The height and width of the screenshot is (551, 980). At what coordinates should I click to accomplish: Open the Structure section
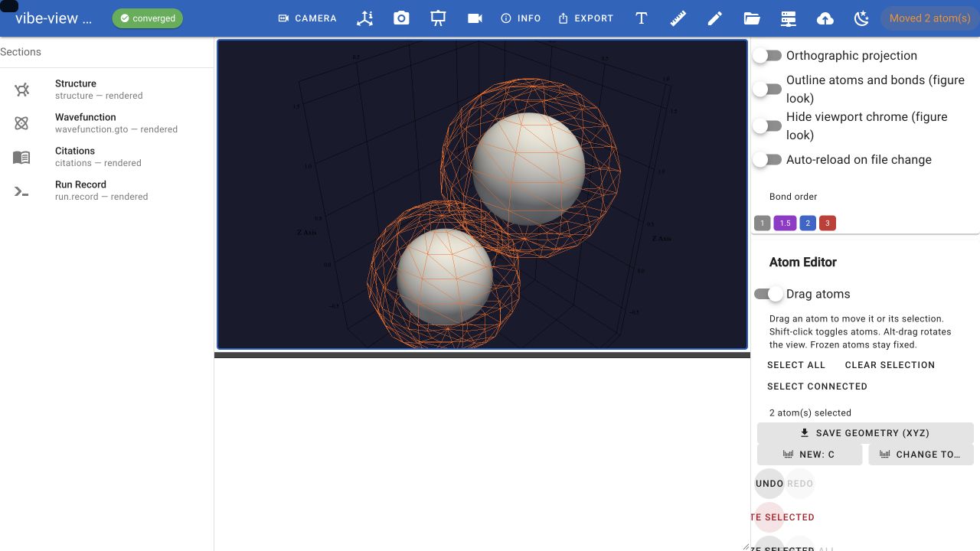(x=106, y=90)
